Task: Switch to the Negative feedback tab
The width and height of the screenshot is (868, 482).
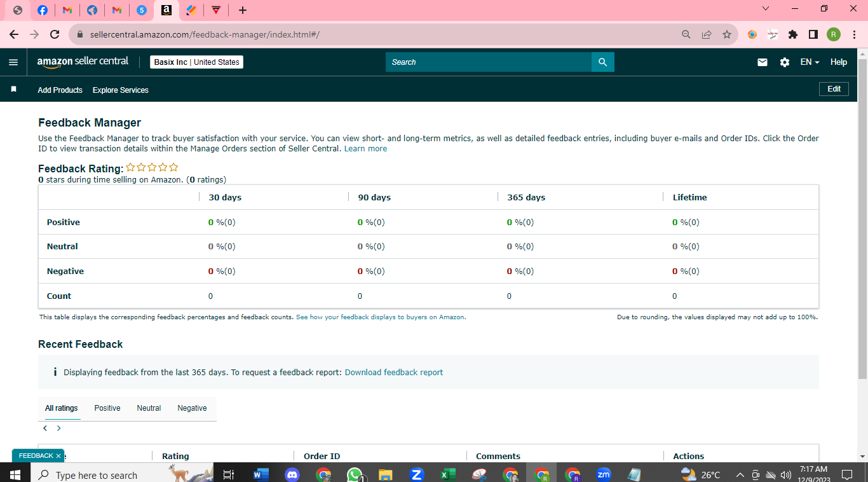Action: (192, 408)
